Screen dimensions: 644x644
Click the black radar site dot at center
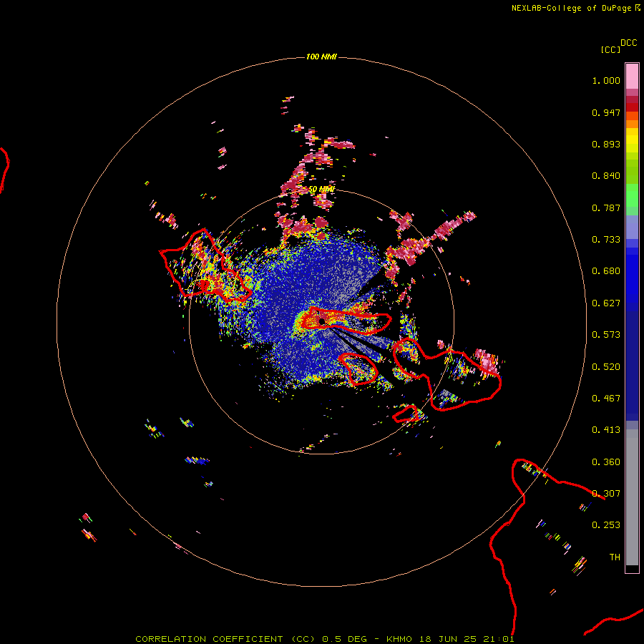pyautogui.click(x=321, y=321)
